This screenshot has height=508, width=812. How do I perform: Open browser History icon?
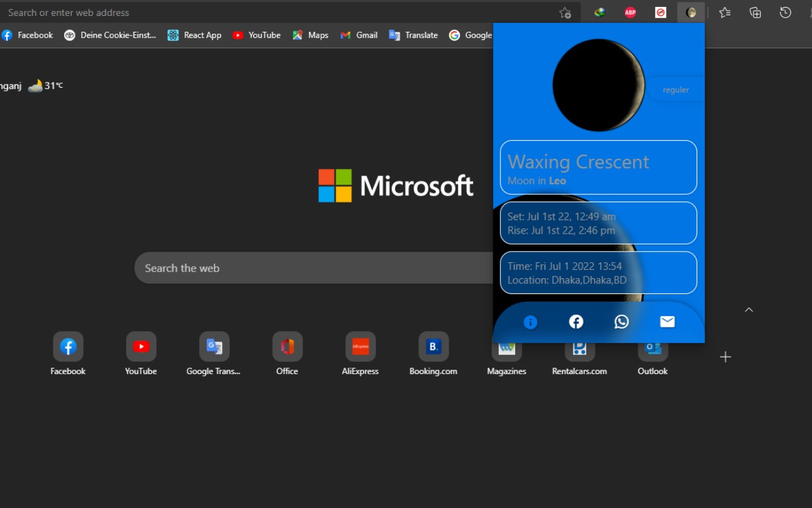[x=785, y=12]
